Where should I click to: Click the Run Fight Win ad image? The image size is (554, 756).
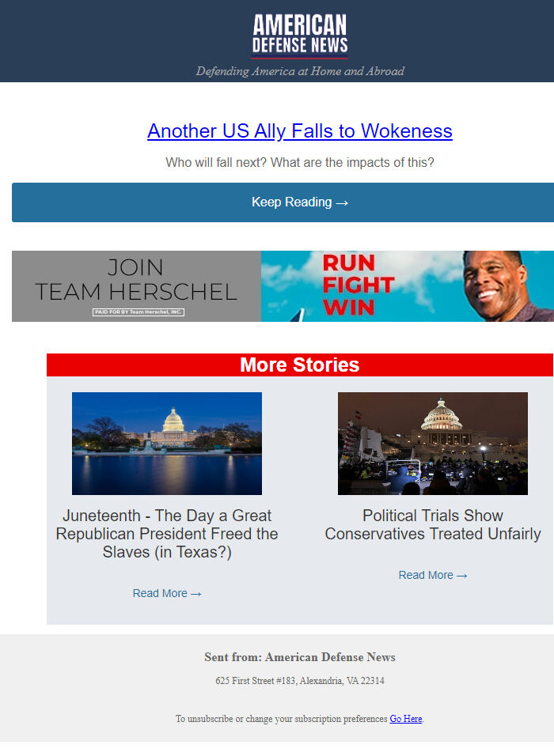[359, 285]
